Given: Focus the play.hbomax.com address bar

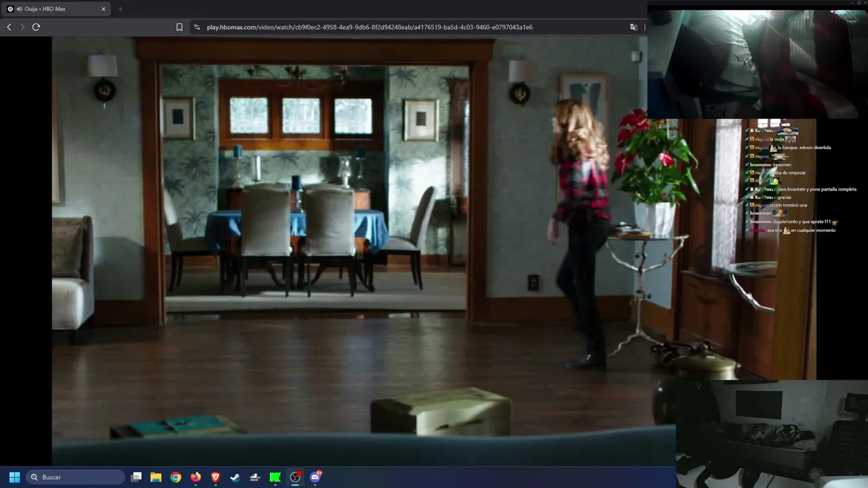Looking at the screenshot, I should point(370,27).
